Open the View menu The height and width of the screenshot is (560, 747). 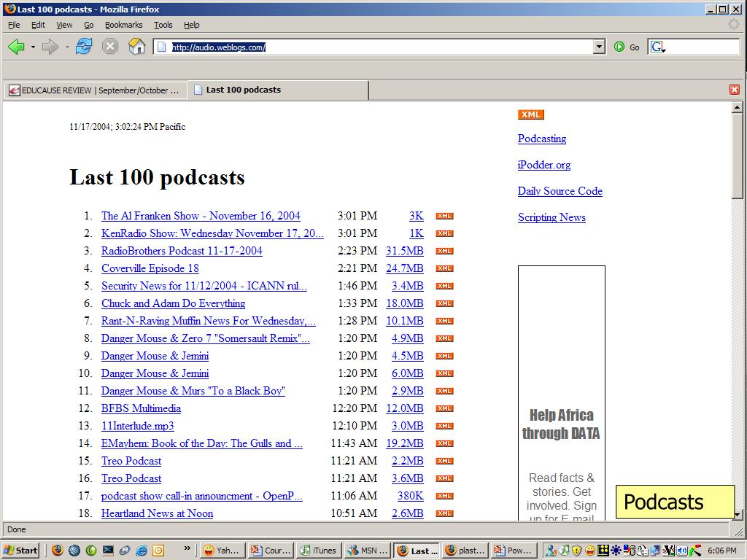[x=64, y=25]
